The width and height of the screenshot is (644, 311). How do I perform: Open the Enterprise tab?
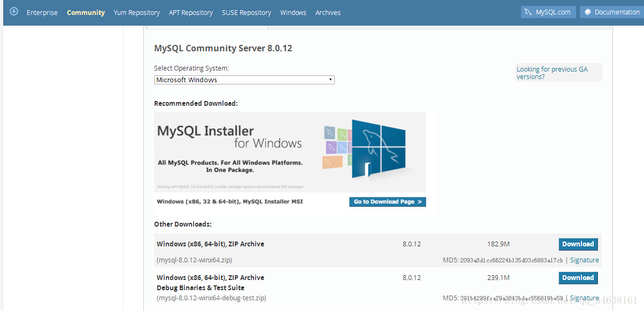(x=42, y=12)
